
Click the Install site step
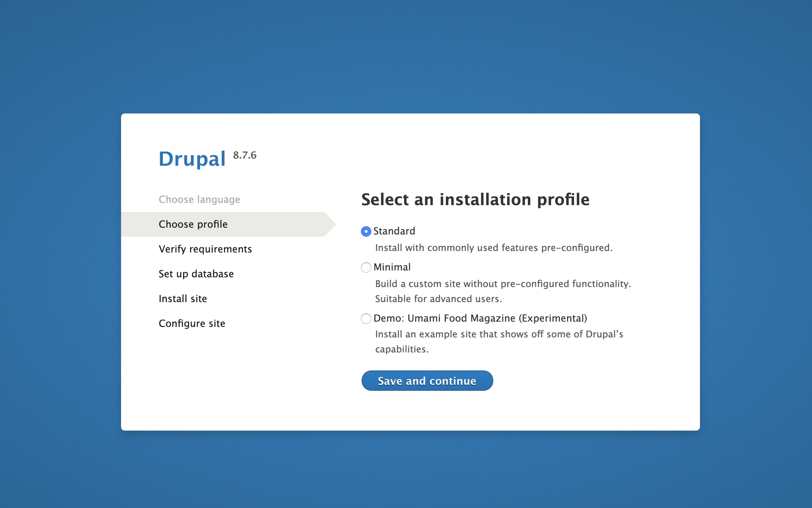tap(183, 299)
